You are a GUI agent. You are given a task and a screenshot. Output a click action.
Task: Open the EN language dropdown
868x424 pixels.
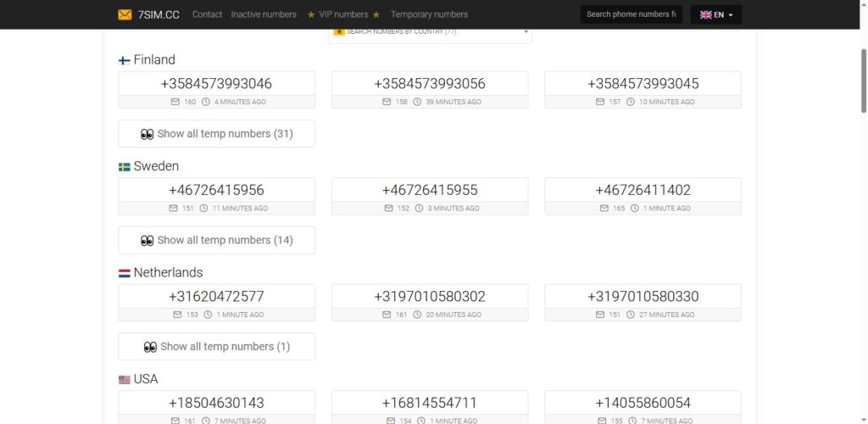click(716, 15)
